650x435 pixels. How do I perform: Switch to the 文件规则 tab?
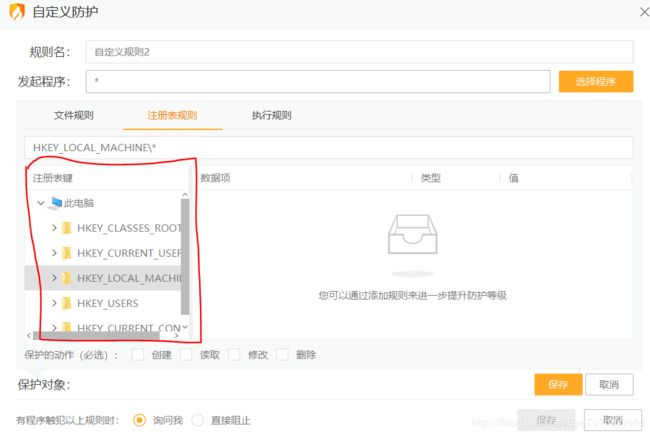pos(73,115)
